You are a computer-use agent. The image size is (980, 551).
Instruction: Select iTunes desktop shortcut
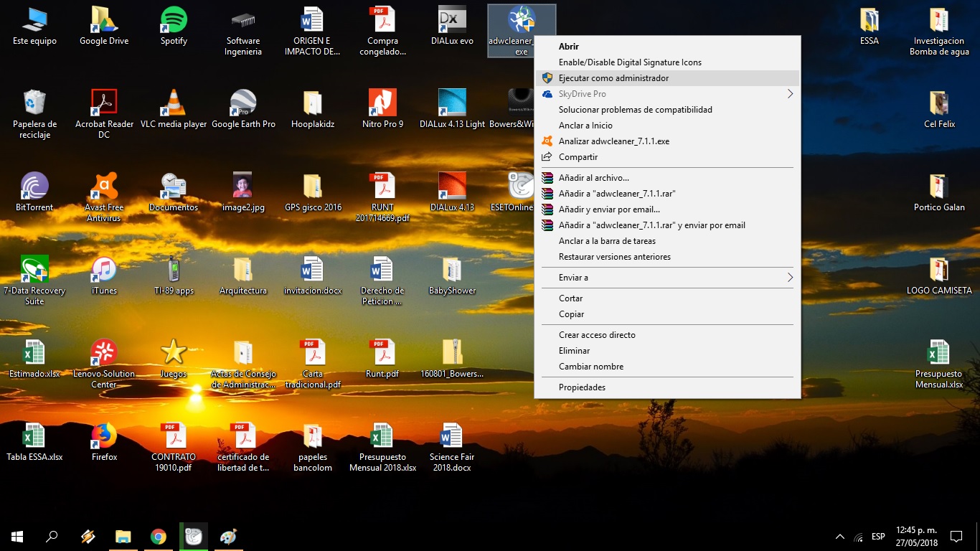[104, 275]
